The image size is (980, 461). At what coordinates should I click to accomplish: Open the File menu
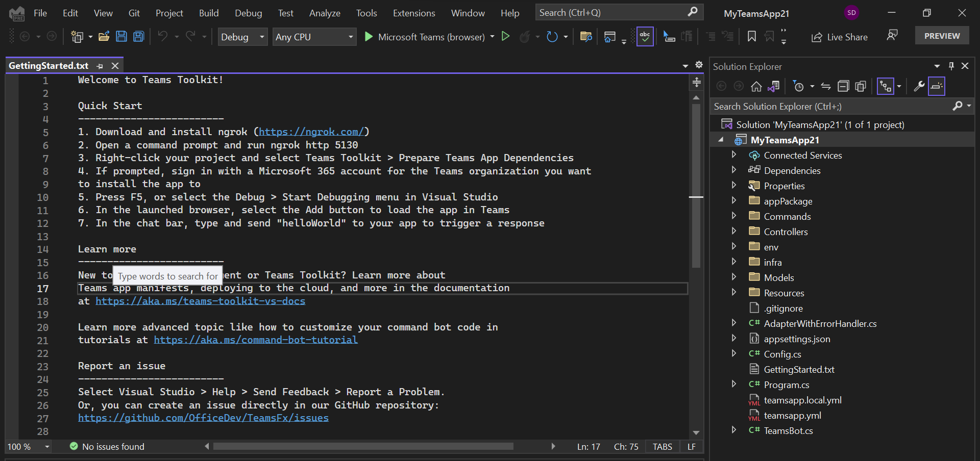(x=40, y=13)
